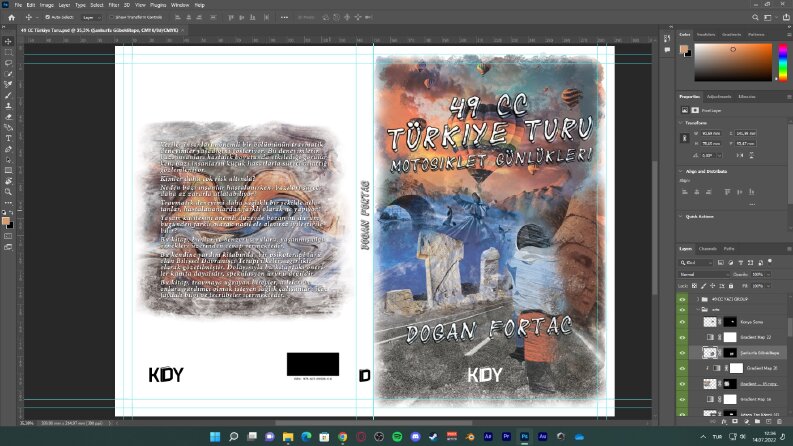Image resolution: width=793 pixels, height=446 pixels.
Task: Select the Brush tool
Action: pos(8,95)
